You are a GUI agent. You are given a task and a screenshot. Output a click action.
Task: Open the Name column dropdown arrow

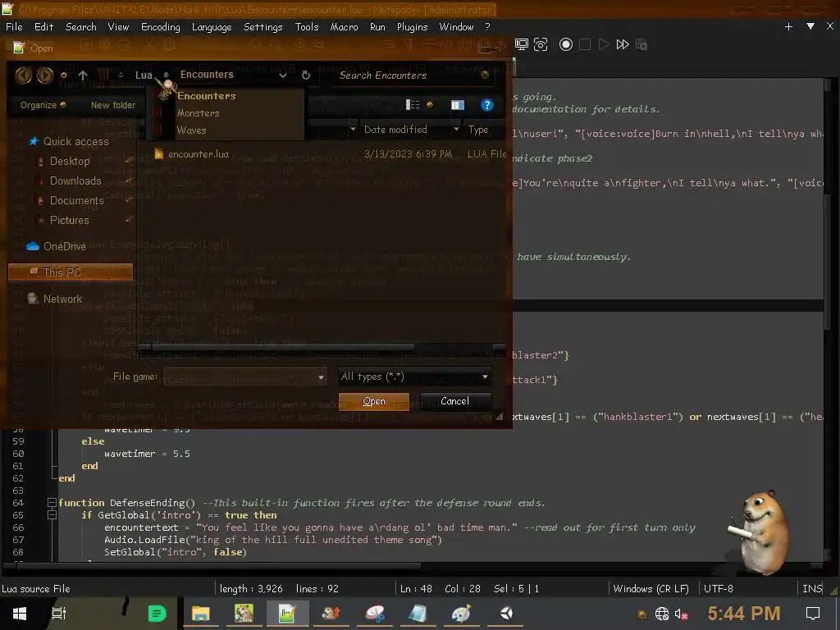[353, 129]
